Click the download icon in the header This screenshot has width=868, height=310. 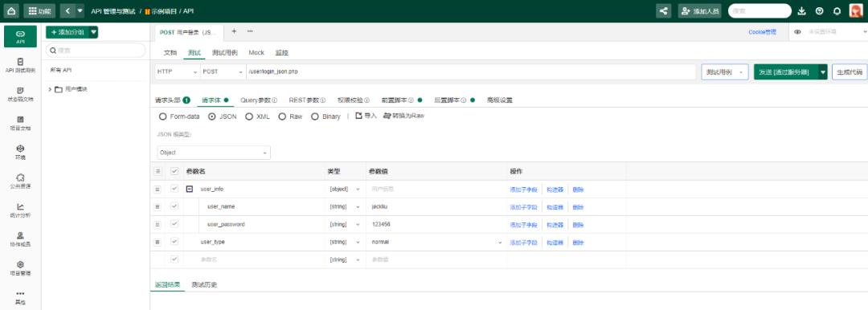801,11
